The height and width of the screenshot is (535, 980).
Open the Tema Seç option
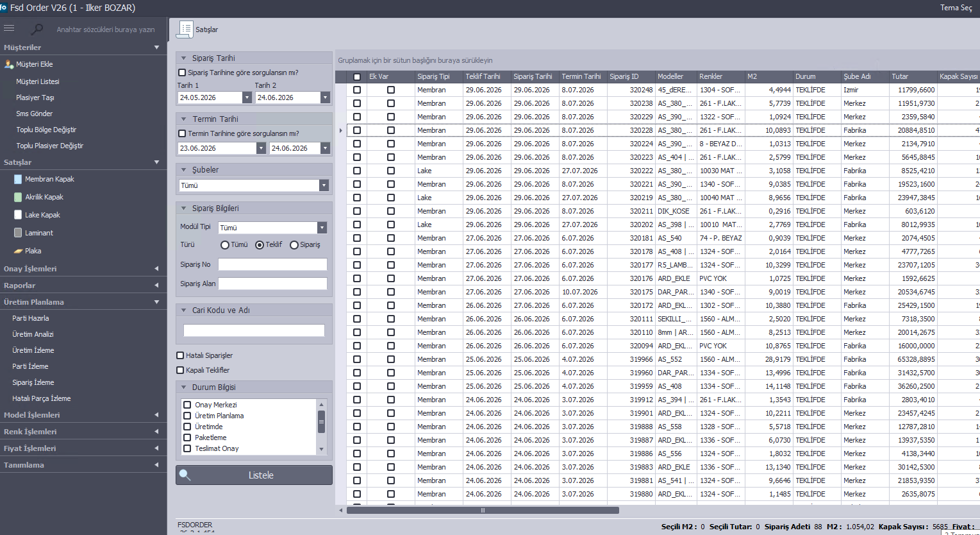(x=956, y=8)
